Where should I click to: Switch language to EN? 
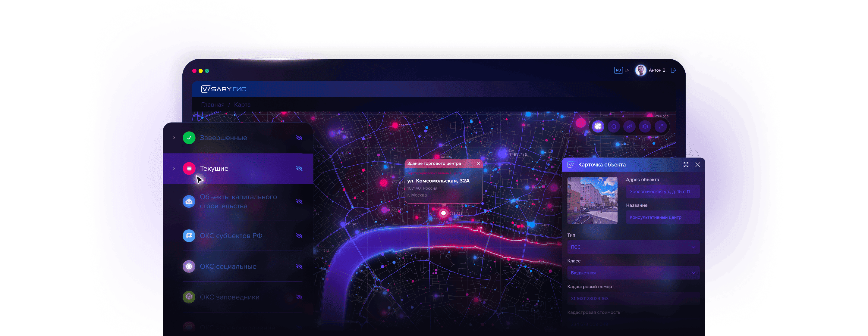coord(627,70)
